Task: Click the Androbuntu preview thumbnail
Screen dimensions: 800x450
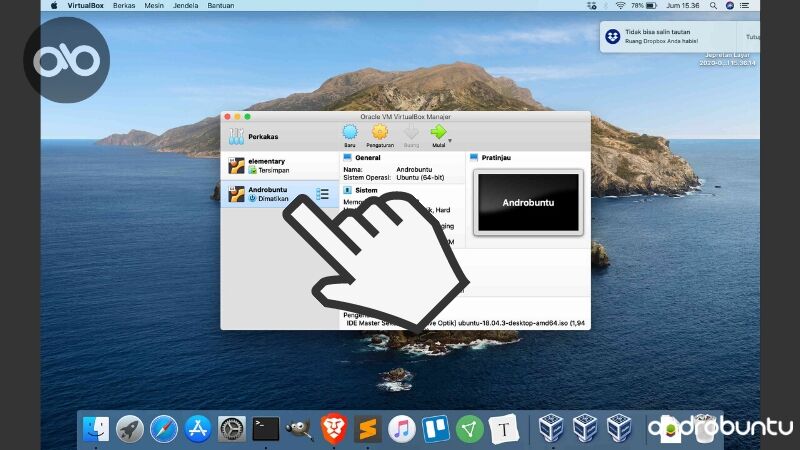Action: click(528, 203)
